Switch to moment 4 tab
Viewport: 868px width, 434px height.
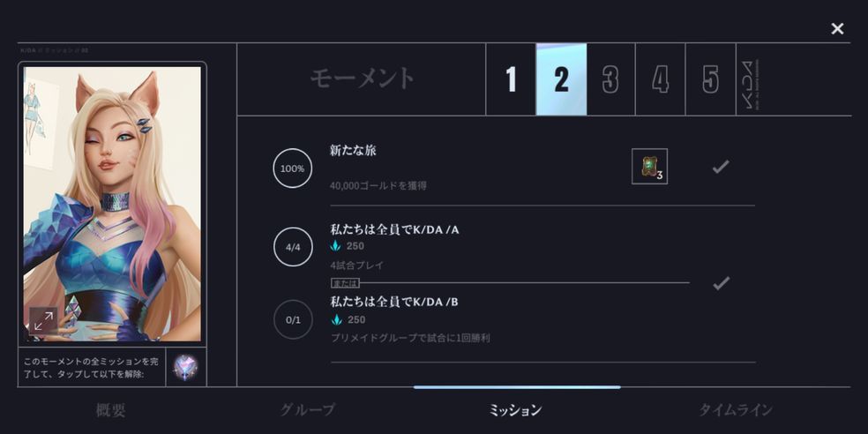click(661, 79)
